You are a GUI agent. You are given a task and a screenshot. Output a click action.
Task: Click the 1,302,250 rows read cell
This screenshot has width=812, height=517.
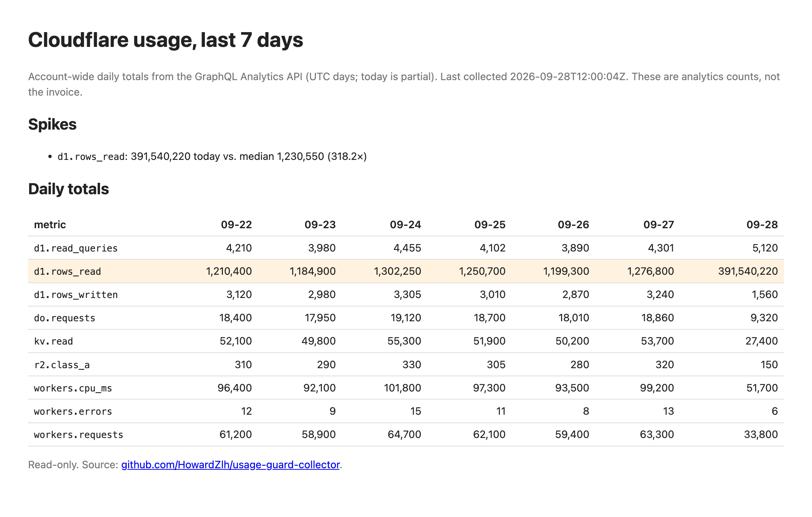point(398,271)
